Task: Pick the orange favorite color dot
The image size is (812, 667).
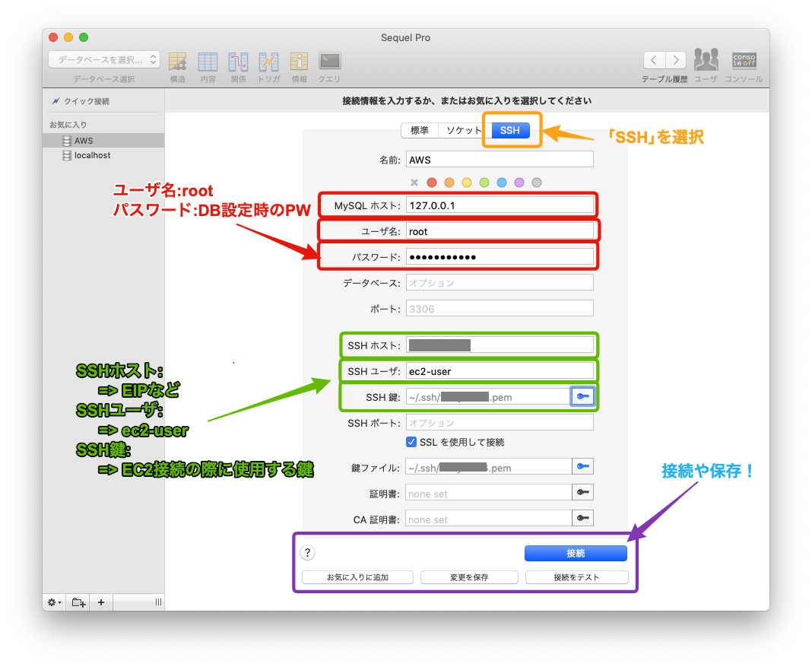Action: 449,183
